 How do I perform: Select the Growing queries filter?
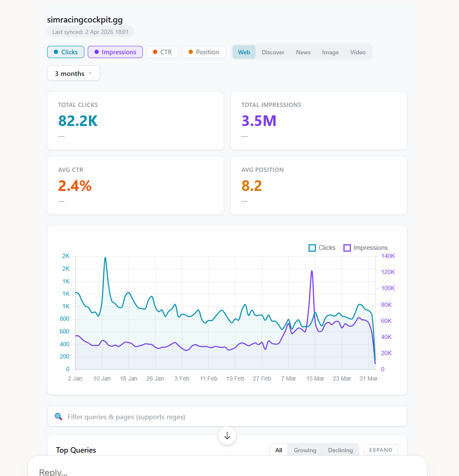point(305,450)
